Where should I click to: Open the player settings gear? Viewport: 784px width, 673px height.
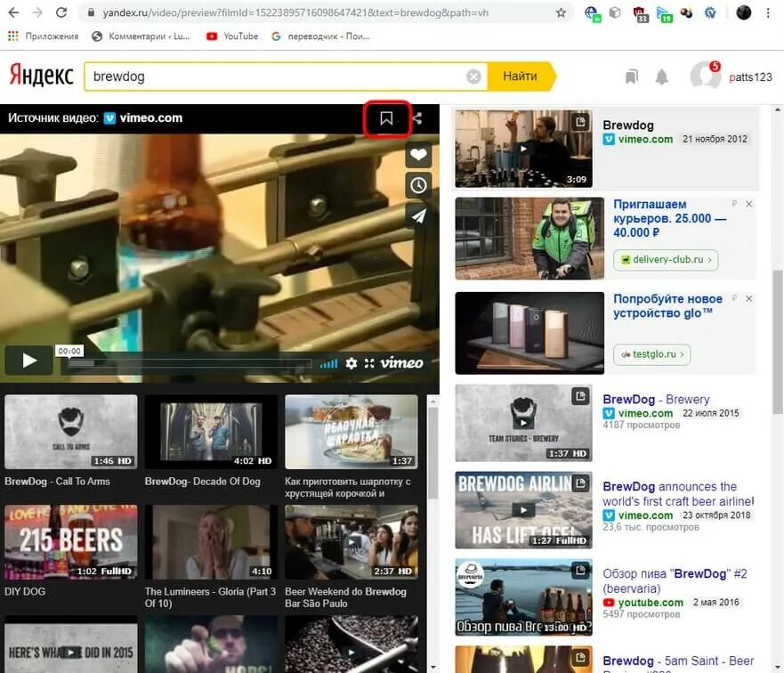click(352, 363)
